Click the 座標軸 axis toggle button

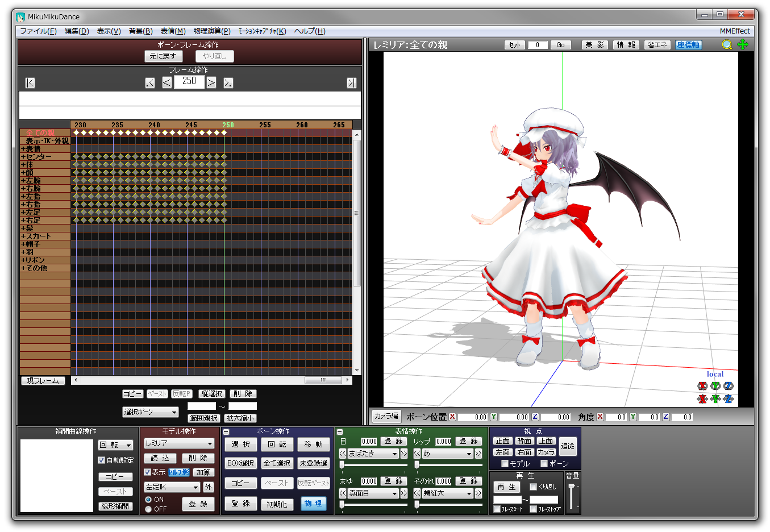click(688, 45)
